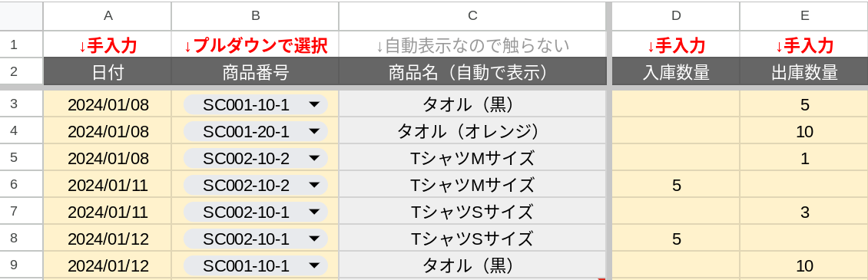Expand the SC002-10-2 dropdown in row 6
868x280 pixels.
(x=255, y=185)
